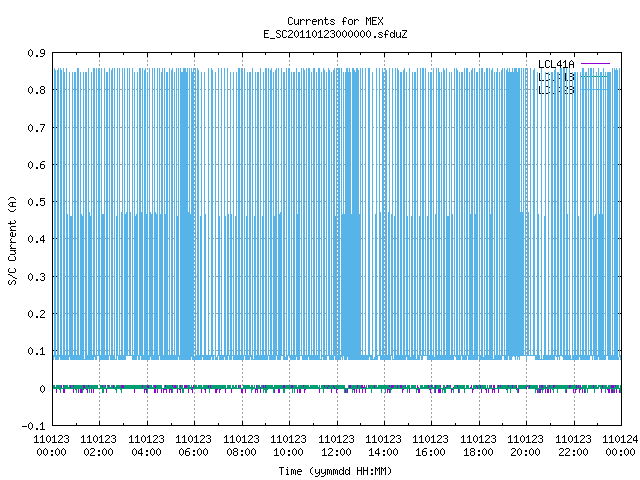Click the 10:00 x-axis tick label

[x=288, y=452]
